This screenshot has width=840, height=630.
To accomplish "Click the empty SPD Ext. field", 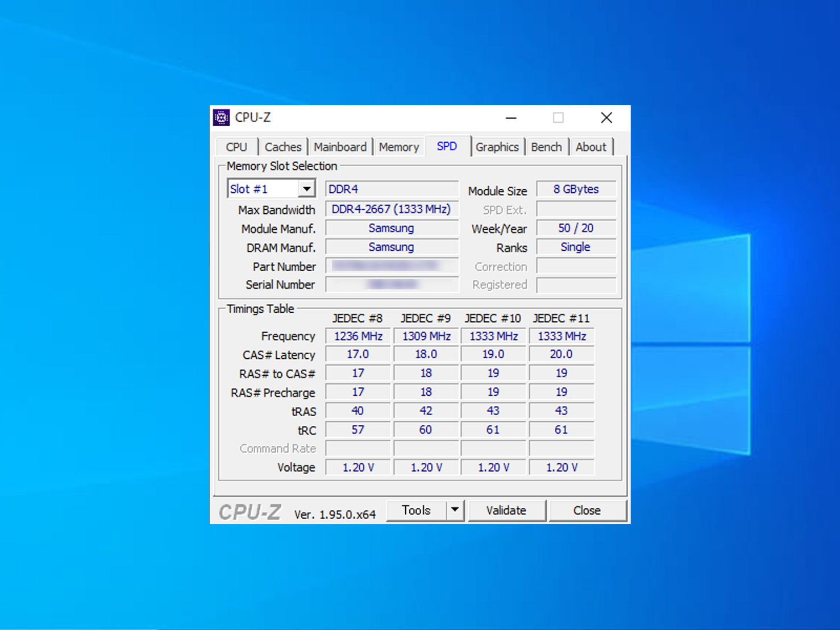I will 576,209.
